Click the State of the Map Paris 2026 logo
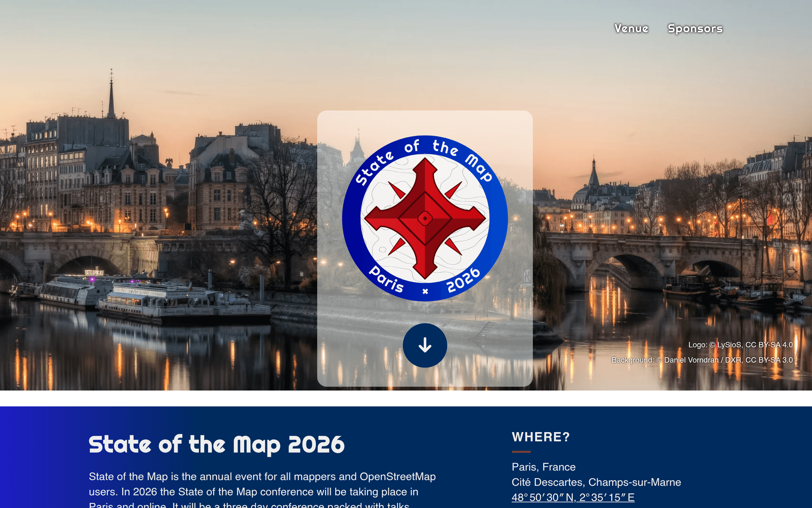Image resolution: width=812 pixels, height=508 pixels. [425, 218]
